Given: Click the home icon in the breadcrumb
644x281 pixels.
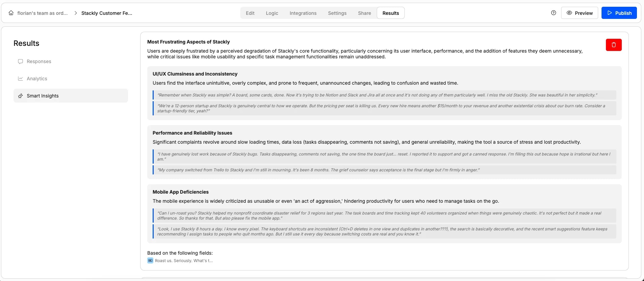Looking at the screenshot, I should click(11, 13).
